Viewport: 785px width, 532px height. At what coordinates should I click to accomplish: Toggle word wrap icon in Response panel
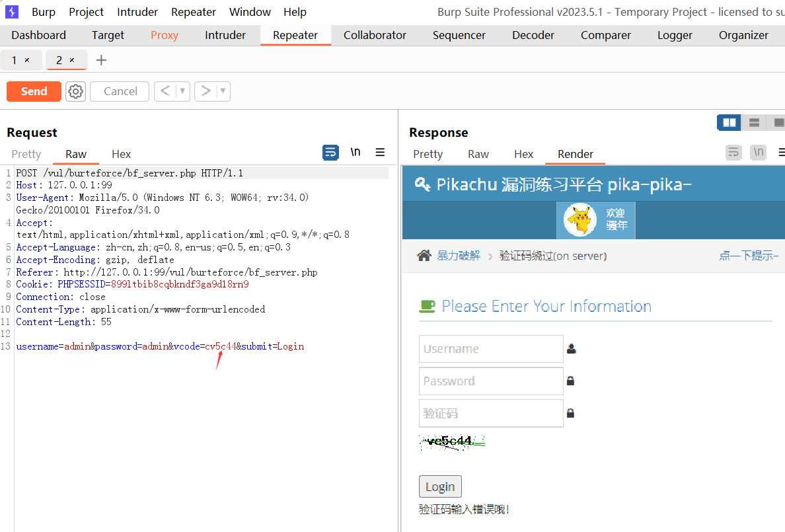tap(733, 152)
